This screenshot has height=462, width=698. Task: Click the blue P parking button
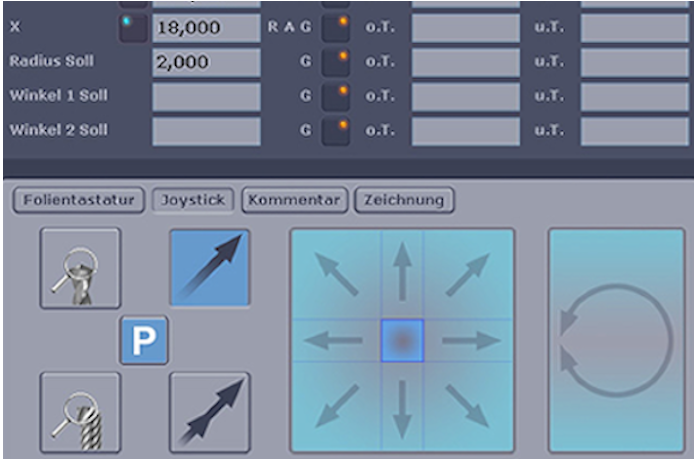[144, 340]
